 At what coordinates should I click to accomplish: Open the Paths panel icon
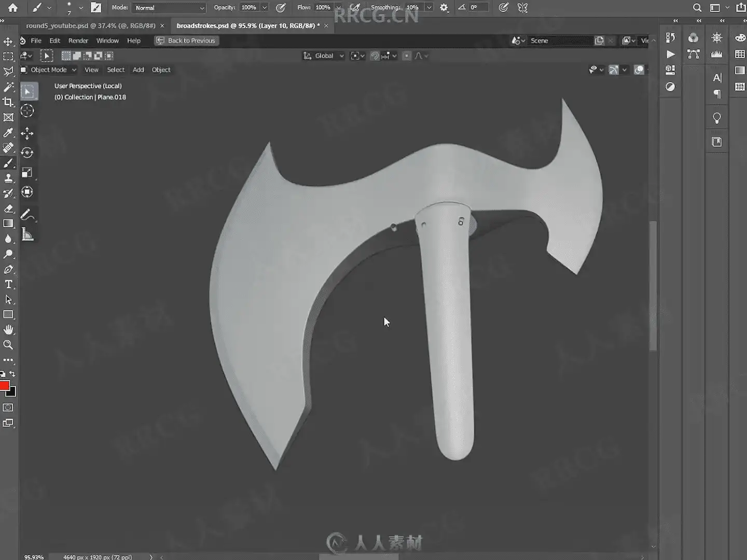[x=693, y=54]
